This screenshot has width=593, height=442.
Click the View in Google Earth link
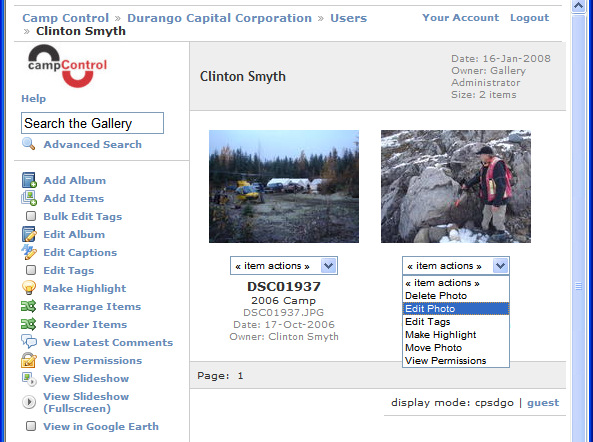101,426
